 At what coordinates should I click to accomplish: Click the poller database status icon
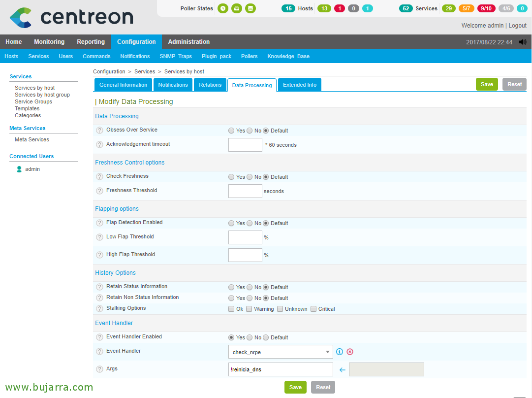(250, 8)
